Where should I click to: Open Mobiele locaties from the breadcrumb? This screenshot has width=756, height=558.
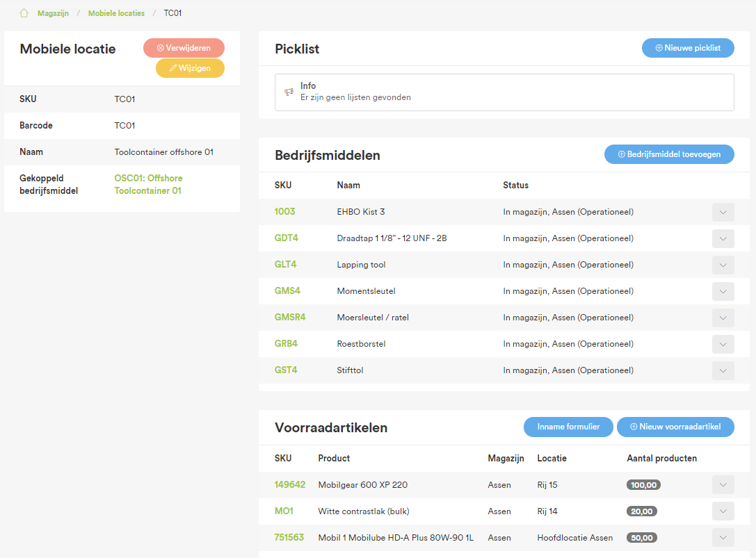coord(115,13)
